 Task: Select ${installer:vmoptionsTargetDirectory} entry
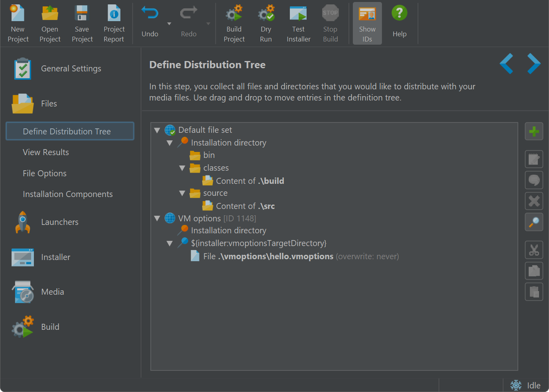pos(252,243)
